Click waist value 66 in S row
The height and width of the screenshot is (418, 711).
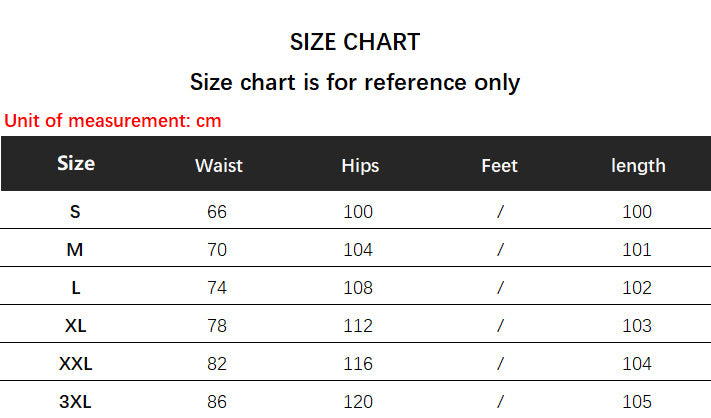[217, 212]
